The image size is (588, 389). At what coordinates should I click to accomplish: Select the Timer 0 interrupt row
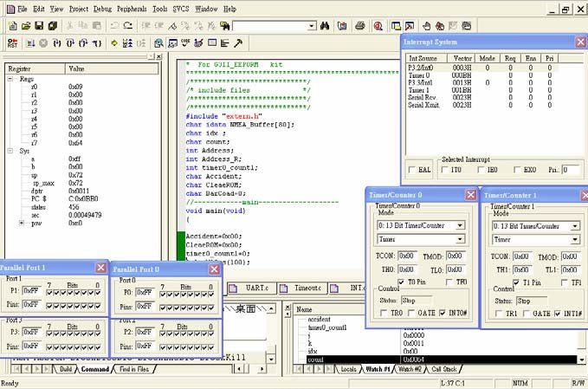[x=481, y=75]
